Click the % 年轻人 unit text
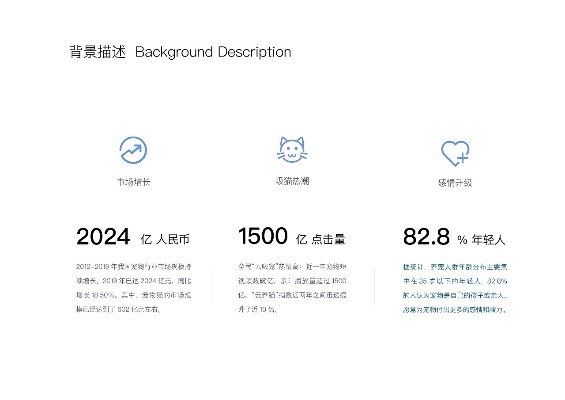The image size is (565, 400). tap(481, 240)
